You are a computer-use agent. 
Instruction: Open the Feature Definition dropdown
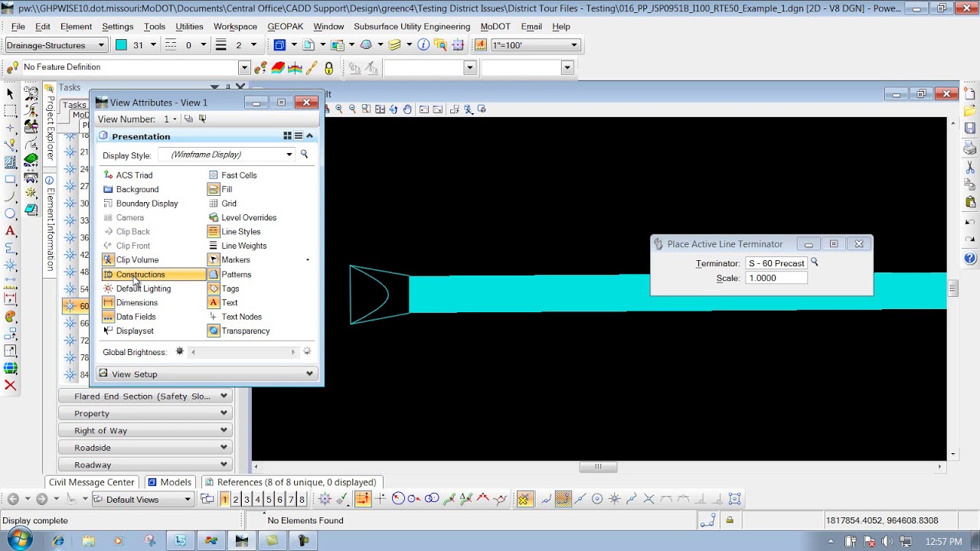(244, 67)
